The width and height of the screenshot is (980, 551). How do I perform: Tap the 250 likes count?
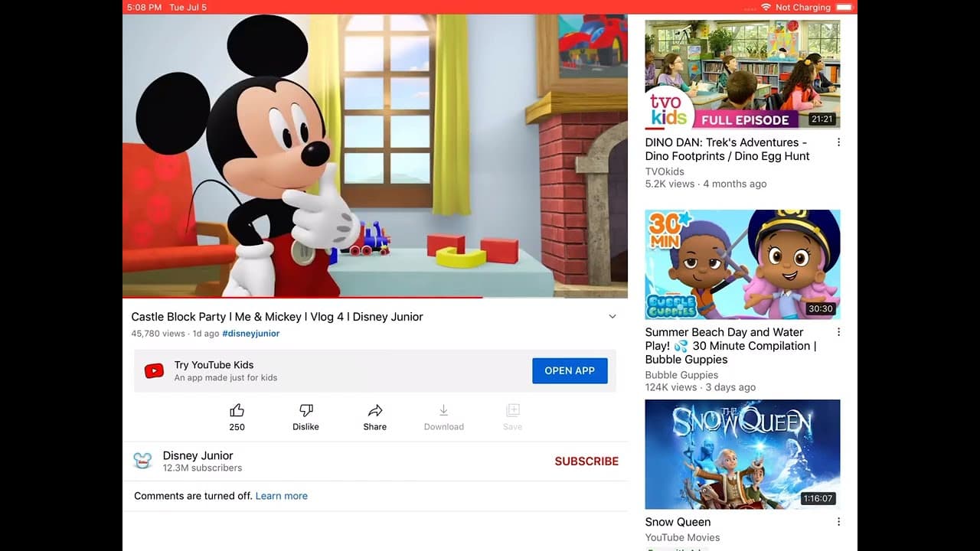237,427
